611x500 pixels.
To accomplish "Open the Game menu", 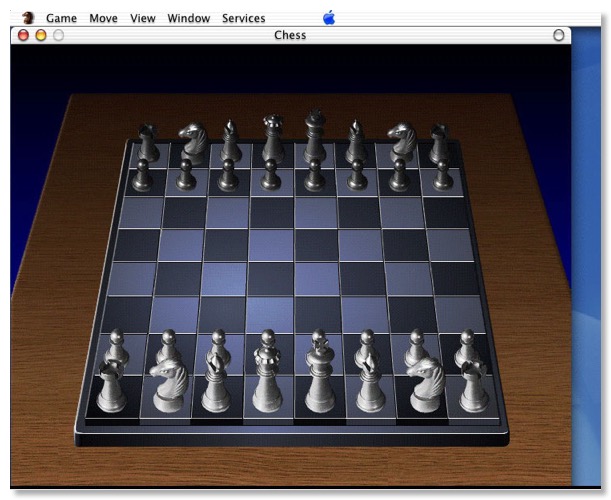I will click(x=61, y=18).
